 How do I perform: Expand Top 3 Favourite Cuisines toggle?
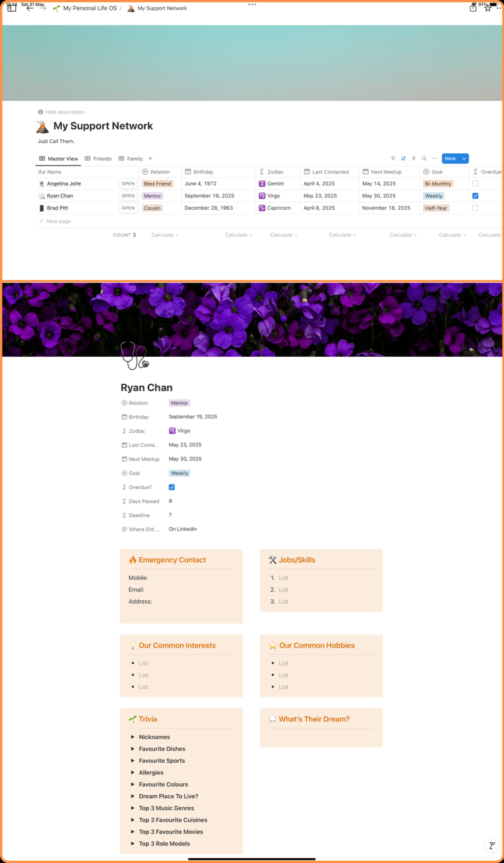tap(133, 820)
